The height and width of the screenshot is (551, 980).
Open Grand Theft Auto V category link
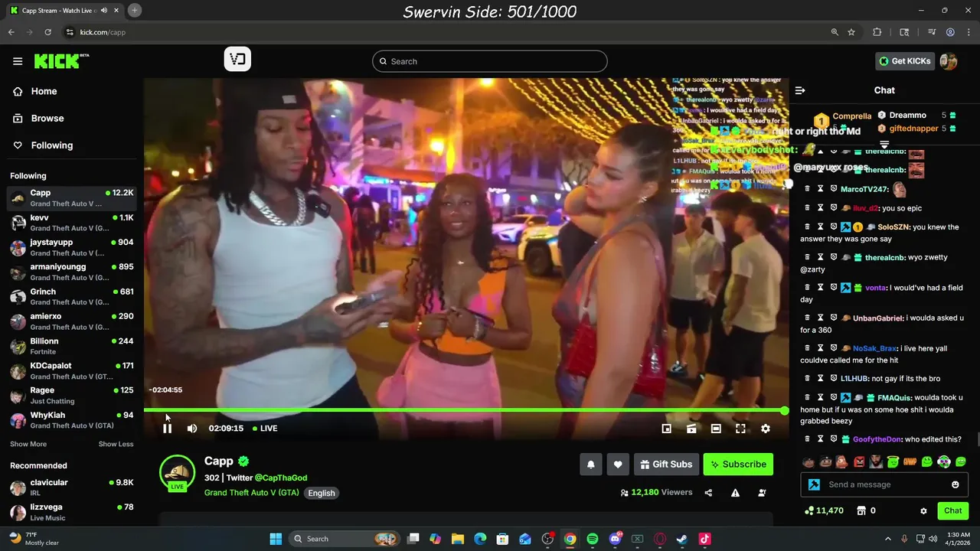[x=251, y=493]
